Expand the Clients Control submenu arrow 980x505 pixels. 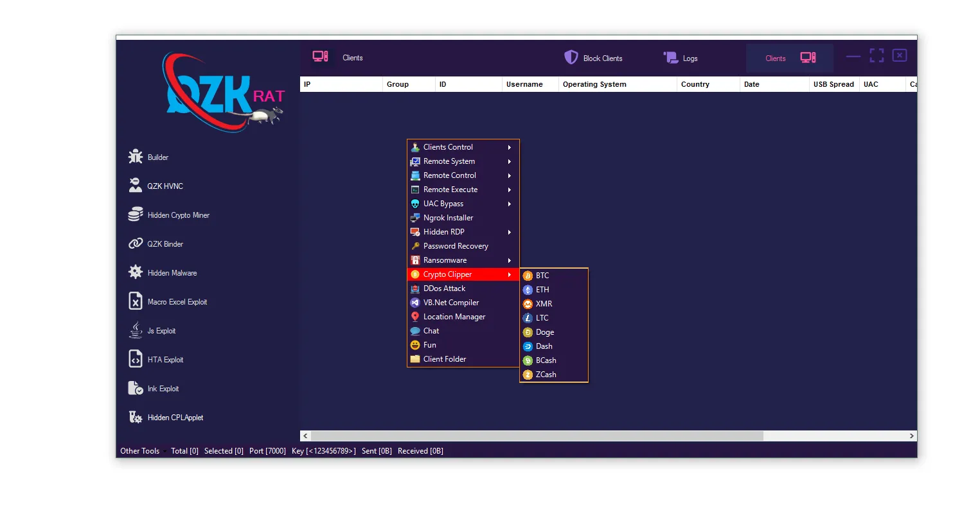[510, 147]
